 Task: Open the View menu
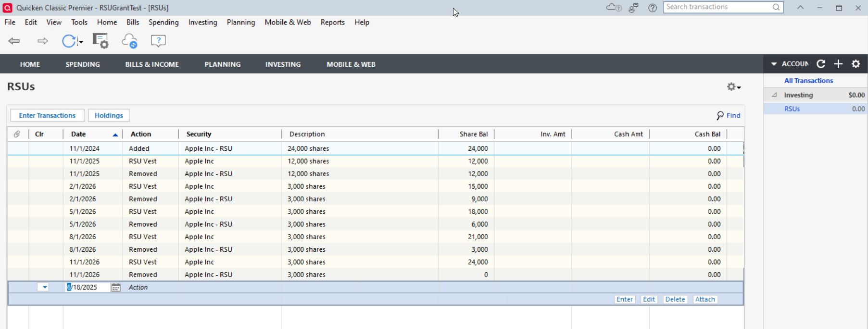(54, 23)
